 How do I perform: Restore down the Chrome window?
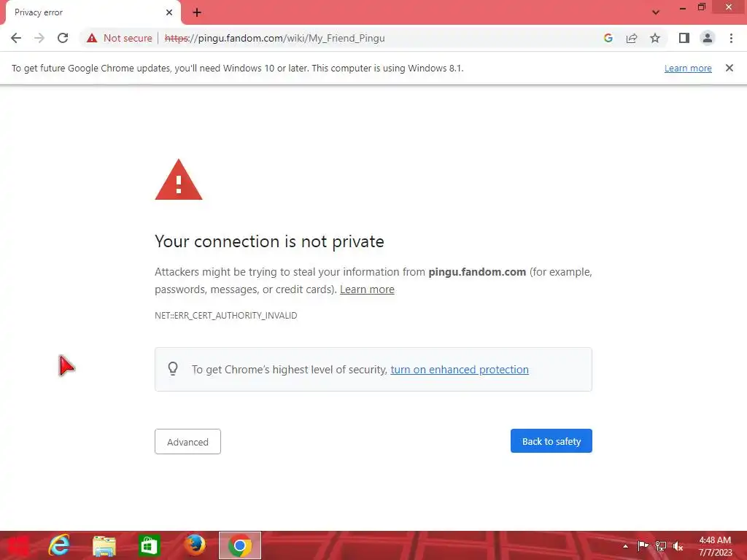click(701, 7)
